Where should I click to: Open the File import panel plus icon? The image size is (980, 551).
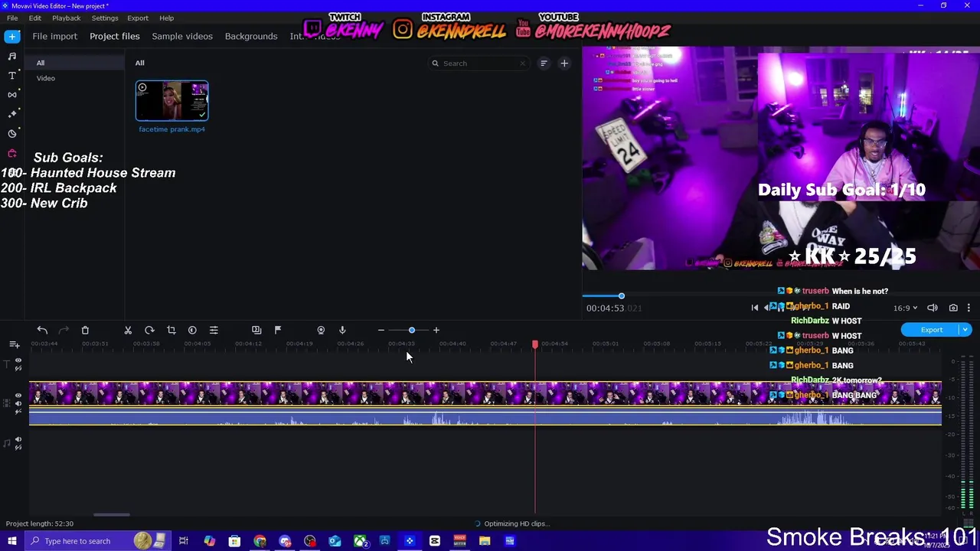[12, 36]
